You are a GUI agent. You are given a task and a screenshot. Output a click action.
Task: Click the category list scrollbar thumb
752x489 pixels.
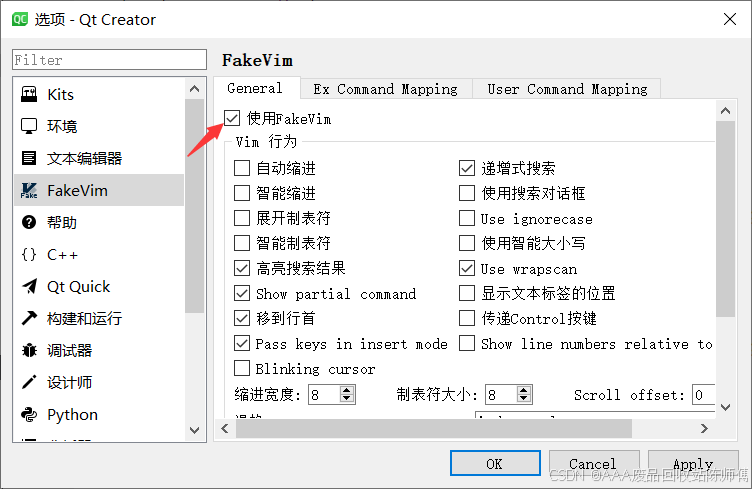(194, 206)
